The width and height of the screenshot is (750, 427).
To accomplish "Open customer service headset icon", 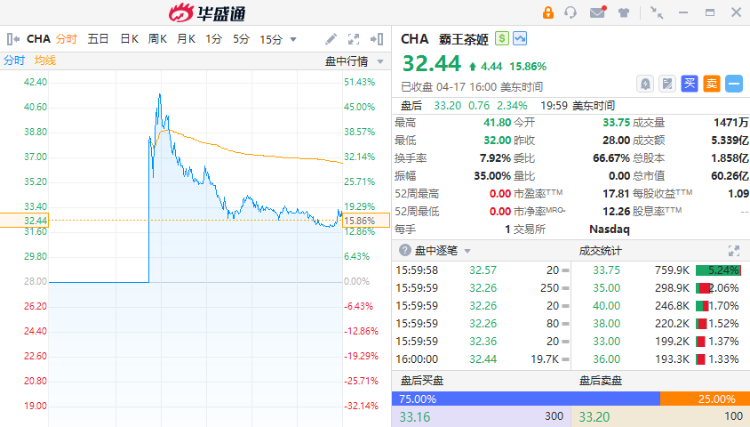I will [571, 13].
